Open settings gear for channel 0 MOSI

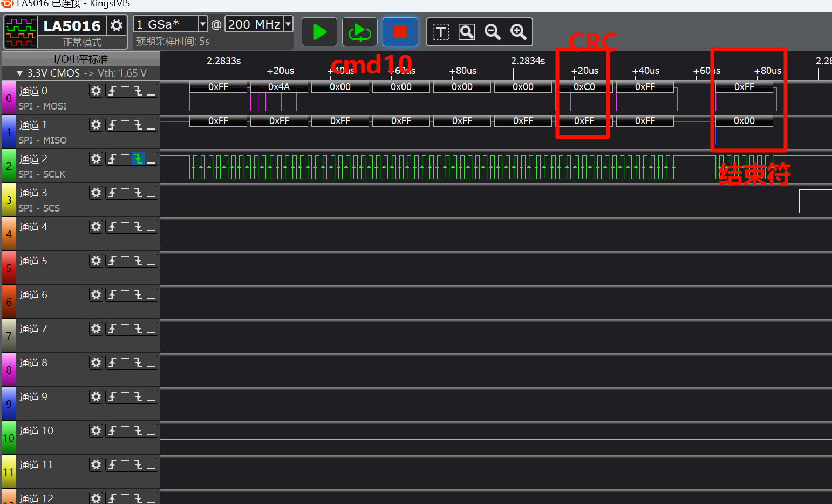coord(96,91)
